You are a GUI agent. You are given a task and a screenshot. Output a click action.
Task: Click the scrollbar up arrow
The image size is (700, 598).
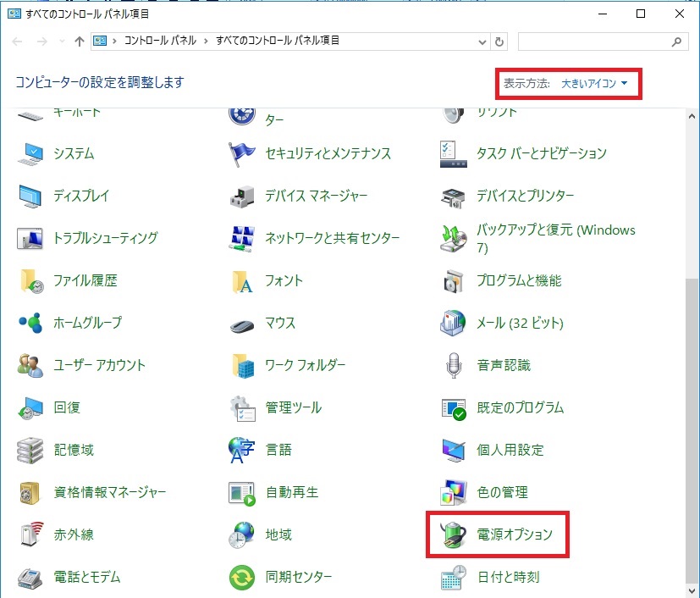pos(692,117)
